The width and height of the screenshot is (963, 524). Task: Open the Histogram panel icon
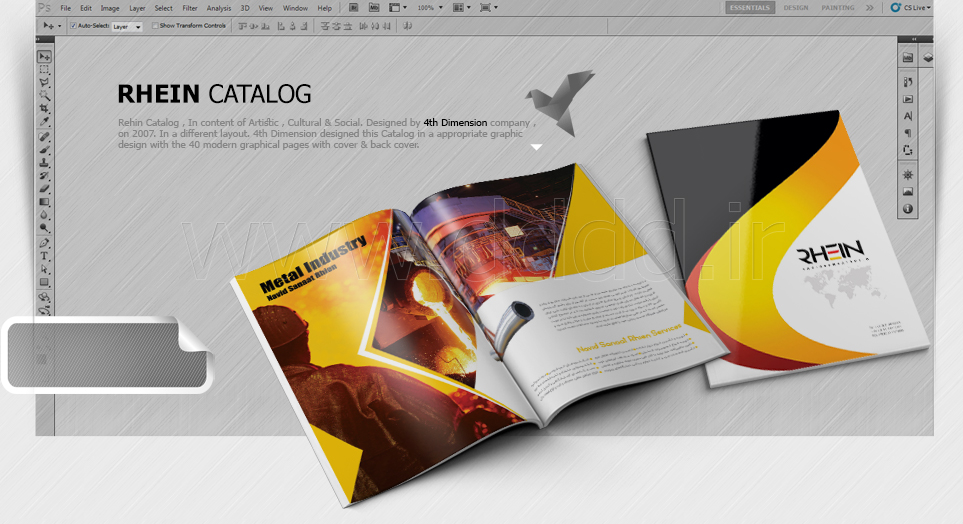pos(908,192)
